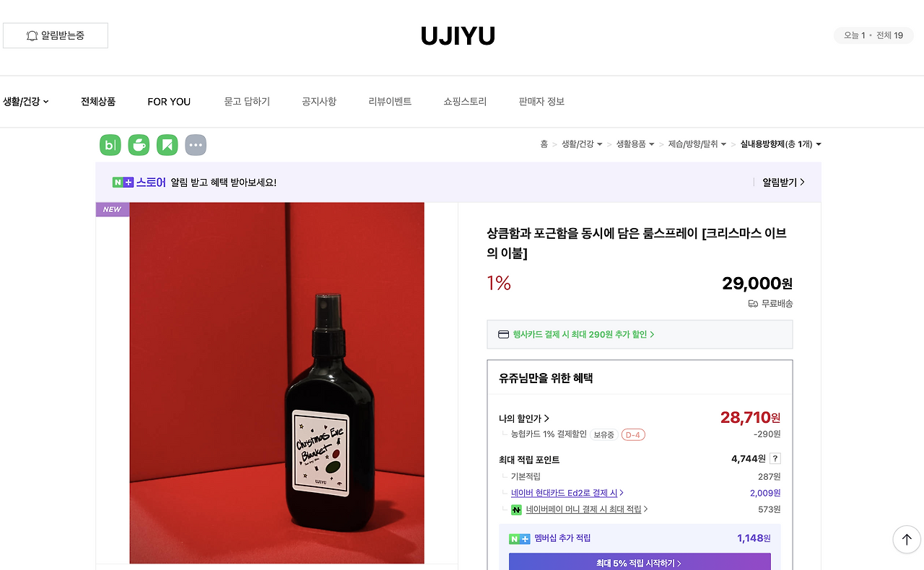
Task: Open the 네이버 현대카드 Ed2로 결제 시 link
Action: click(567, 493)
